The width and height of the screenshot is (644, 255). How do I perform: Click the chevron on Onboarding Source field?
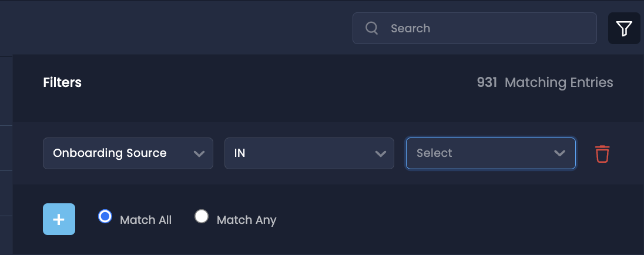(199, 153)
